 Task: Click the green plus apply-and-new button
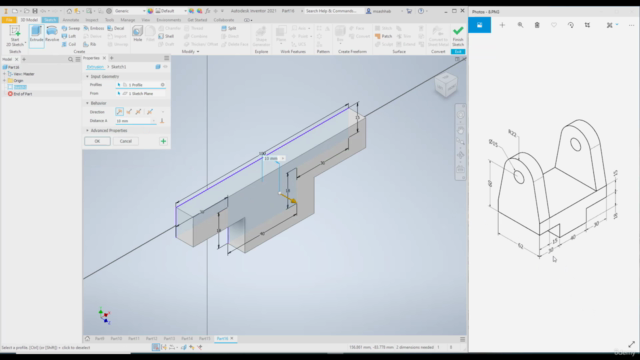(163, 141)
